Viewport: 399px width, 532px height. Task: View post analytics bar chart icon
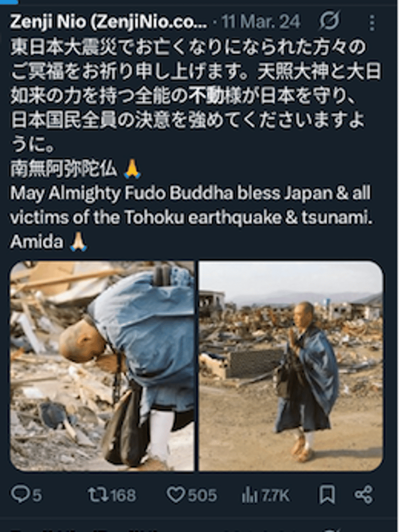[x=249, y=495]
